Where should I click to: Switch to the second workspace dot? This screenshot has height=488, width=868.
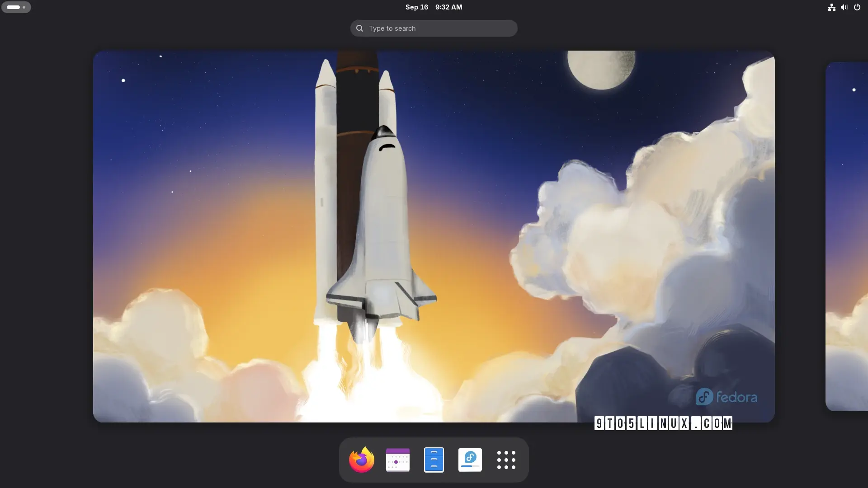tap(25, 7)
